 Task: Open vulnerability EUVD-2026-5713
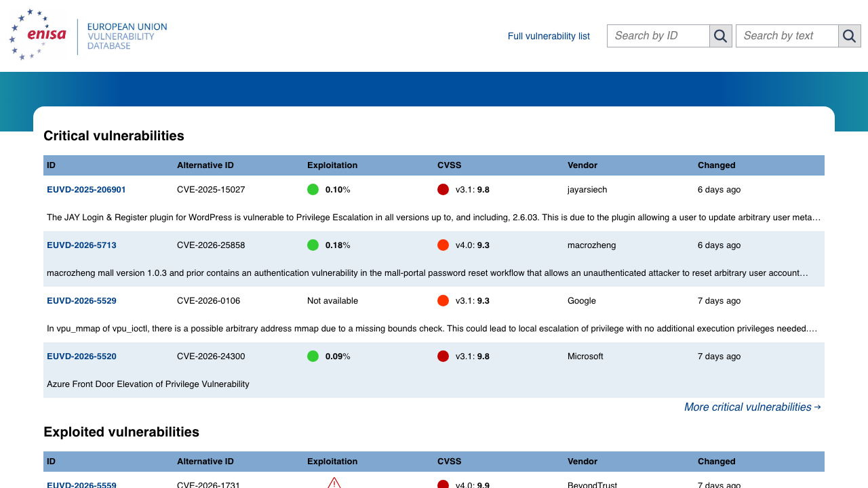(x=81, y=245)
